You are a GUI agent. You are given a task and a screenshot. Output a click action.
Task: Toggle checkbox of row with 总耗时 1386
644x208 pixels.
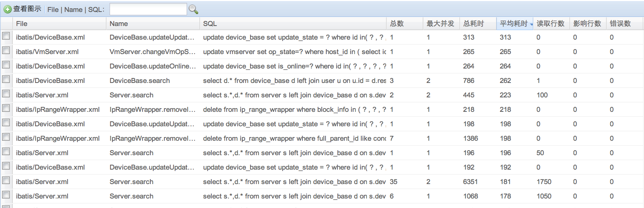pos(6,138)
